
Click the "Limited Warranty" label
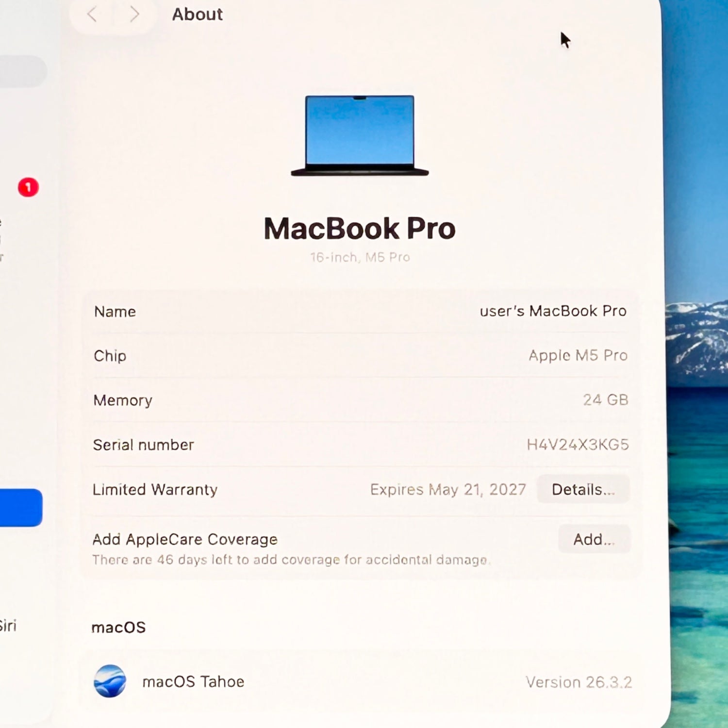(155, 490)
